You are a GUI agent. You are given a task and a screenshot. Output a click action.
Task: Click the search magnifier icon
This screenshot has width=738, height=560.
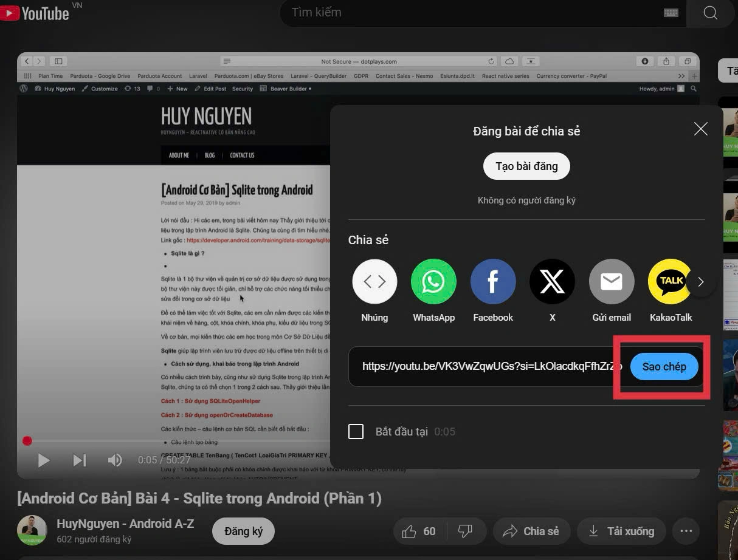coord(710,13)
